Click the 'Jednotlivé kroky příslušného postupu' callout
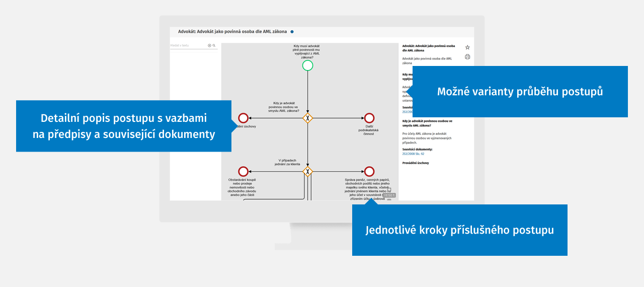Viewport: 644px width, 287px height. point(459,230)
